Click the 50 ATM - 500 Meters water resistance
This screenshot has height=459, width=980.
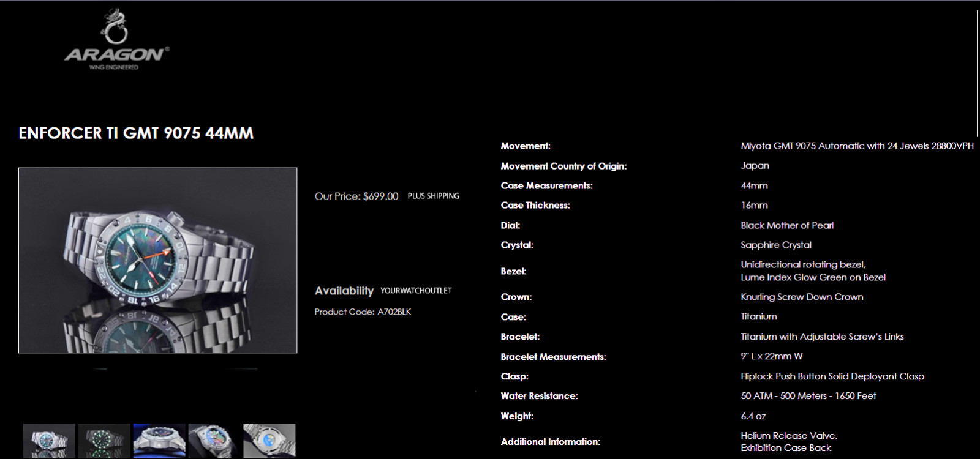(809, 397)
